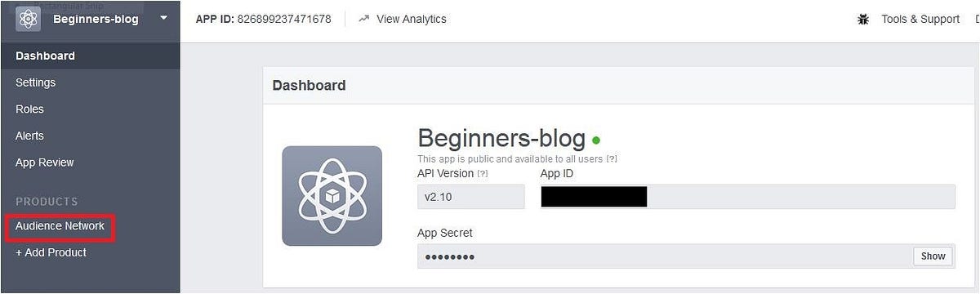Screen dimensions: 980x294
Task: Select the v2.10 API version field
Action: tap(471, 197)
